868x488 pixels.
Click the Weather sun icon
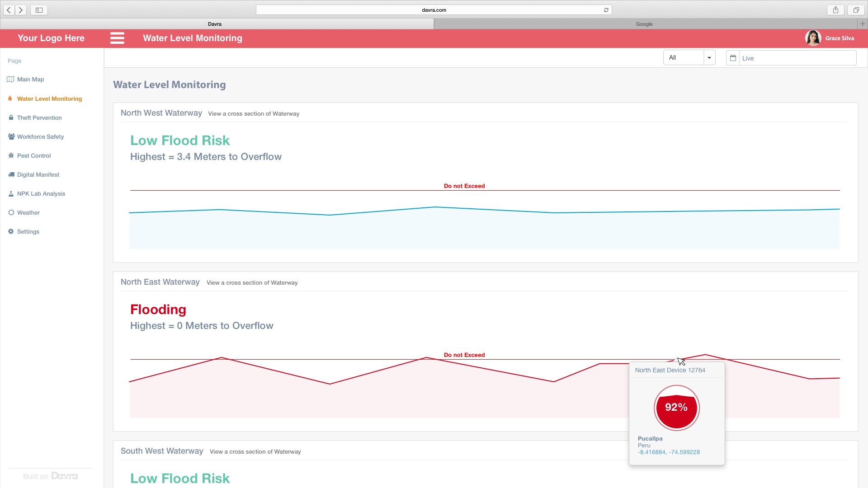[x=11, y=212]
